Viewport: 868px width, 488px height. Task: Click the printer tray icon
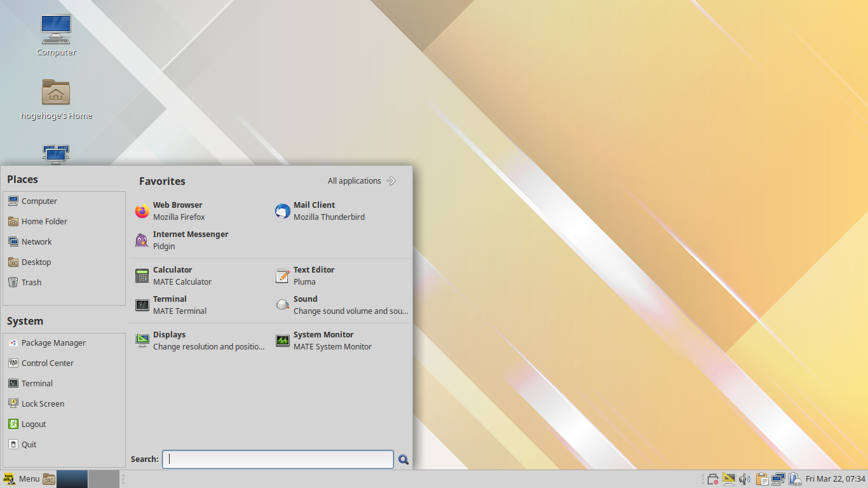pos(712,479)
